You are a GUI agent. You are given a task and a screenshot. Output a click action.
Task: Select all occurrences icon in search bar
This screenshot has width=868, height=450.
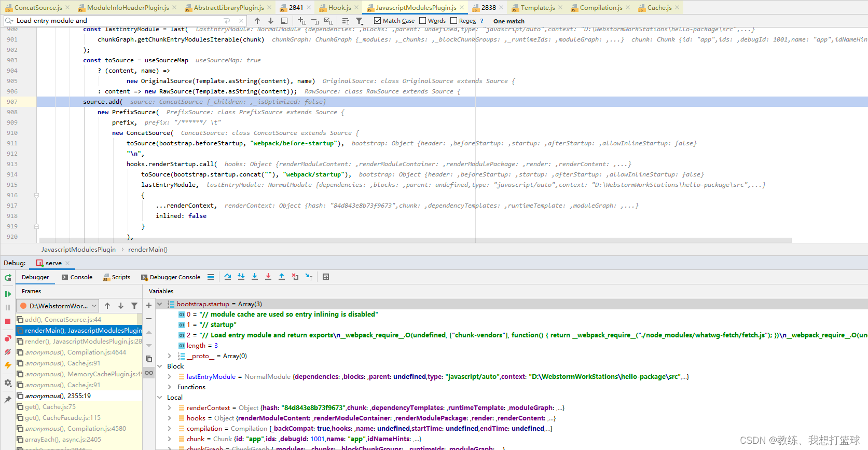[328, 21]
